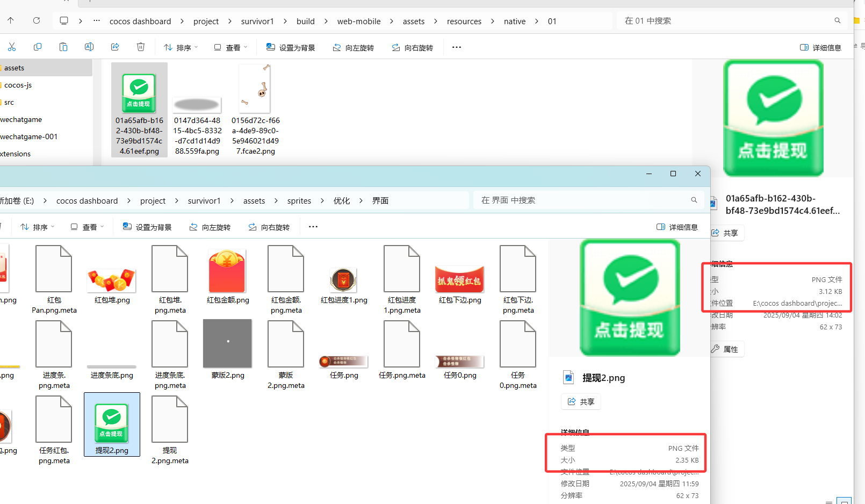Viewport: 865px width, 504px height.
Task: Expand chevron after build in the 01 address bar
Action: click(x=326, y=21)
